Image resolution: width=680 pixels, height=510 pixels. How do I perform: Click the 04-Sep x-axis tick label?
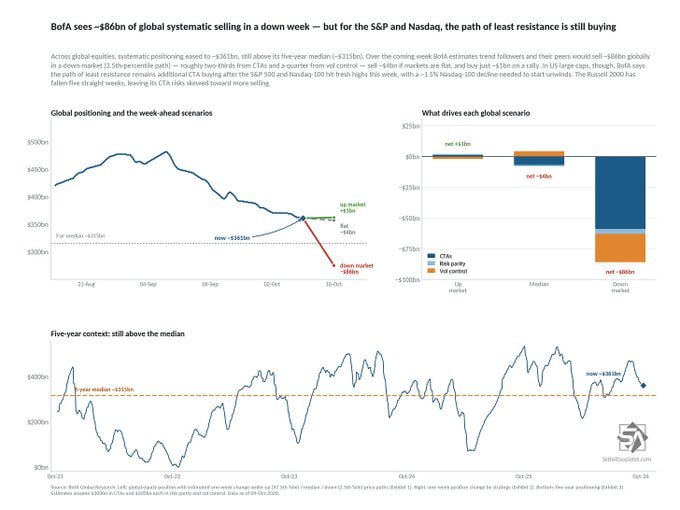(x=148, y=284)
